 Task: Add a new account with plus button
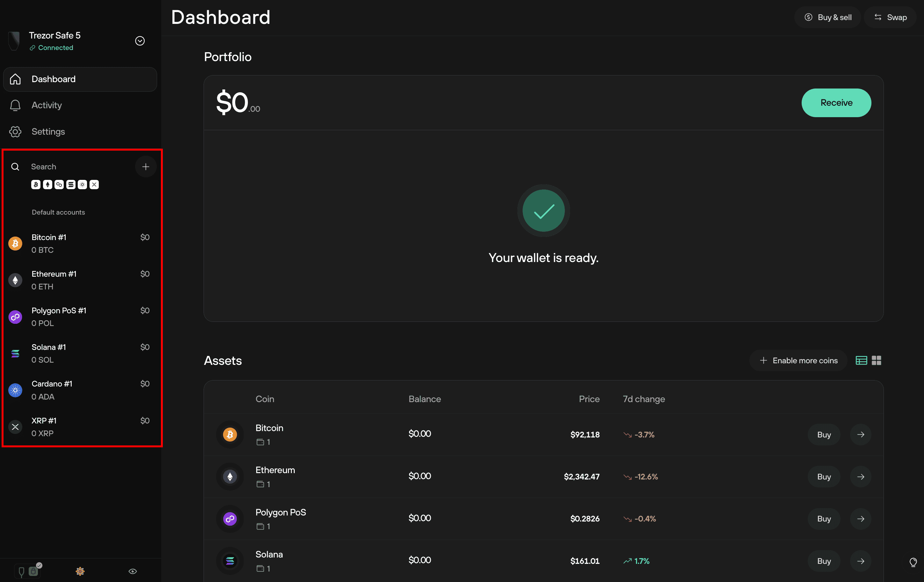[x=145, y=167]
